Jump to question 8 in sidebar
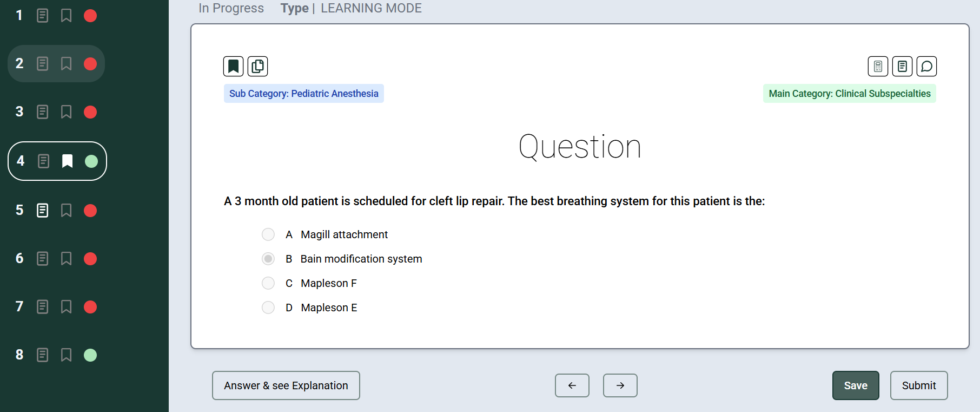980x412 pixels. click(20, 355)
